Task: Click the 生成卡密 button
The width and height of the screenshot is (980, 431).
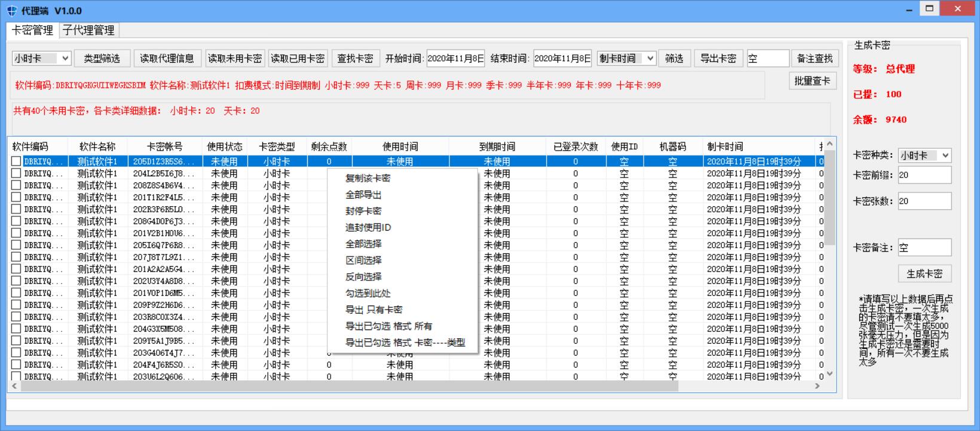Action: [924, 274]
